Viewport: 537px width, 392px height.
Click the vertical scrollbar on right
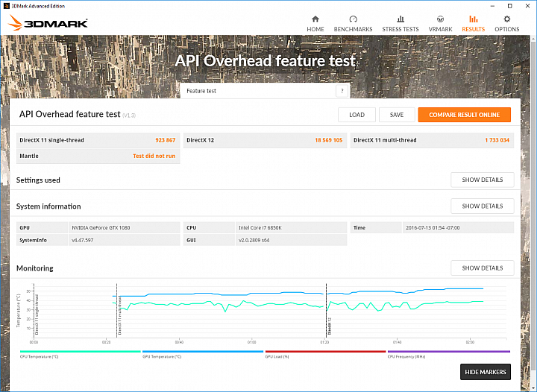point(533,205)
